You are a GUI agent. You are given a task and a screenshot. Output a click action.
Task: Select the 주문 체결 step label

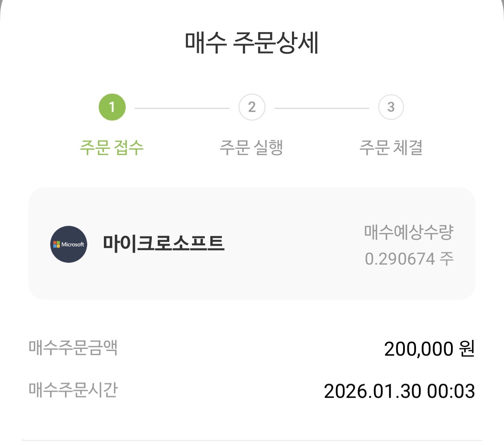[391, 147]
